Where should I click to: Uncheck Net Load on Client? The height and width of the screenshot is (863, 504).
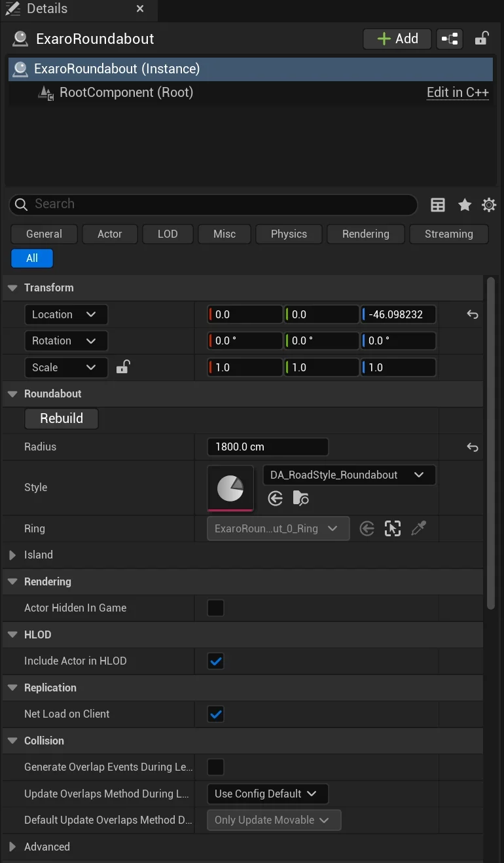pos(215,714)
